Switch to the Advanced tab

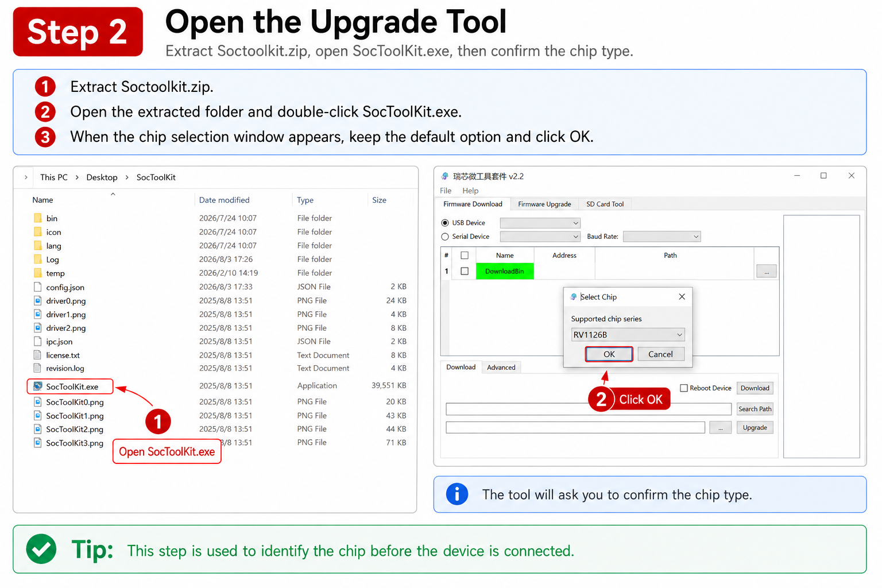tap(501, 367)
